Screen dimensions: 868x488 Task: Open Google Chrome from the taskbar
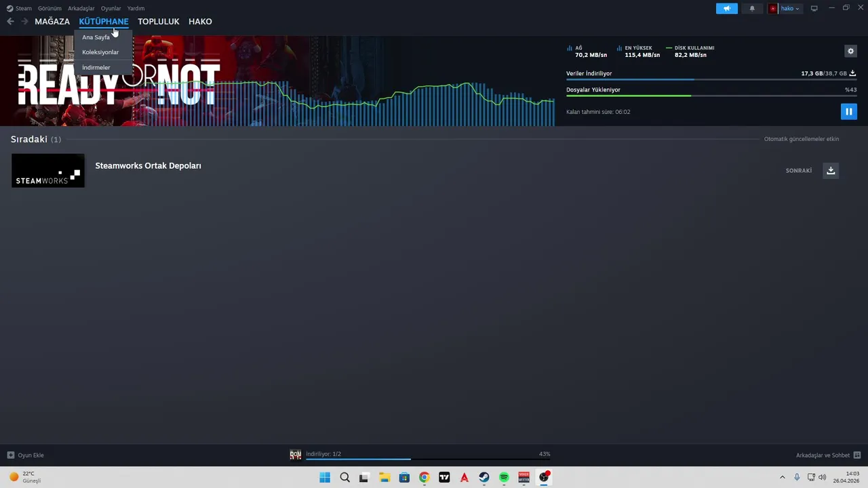click(424, 477)
